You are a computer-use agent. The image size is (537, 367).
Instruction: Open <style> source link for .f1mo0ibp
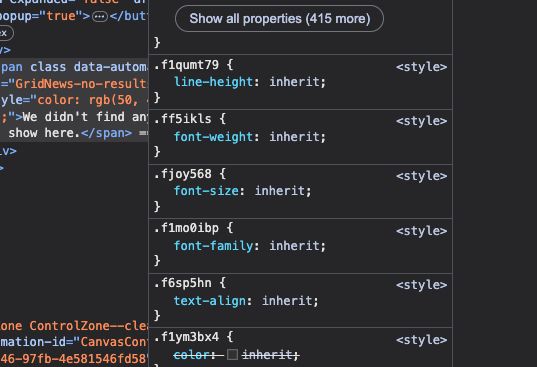pos(421,231)
